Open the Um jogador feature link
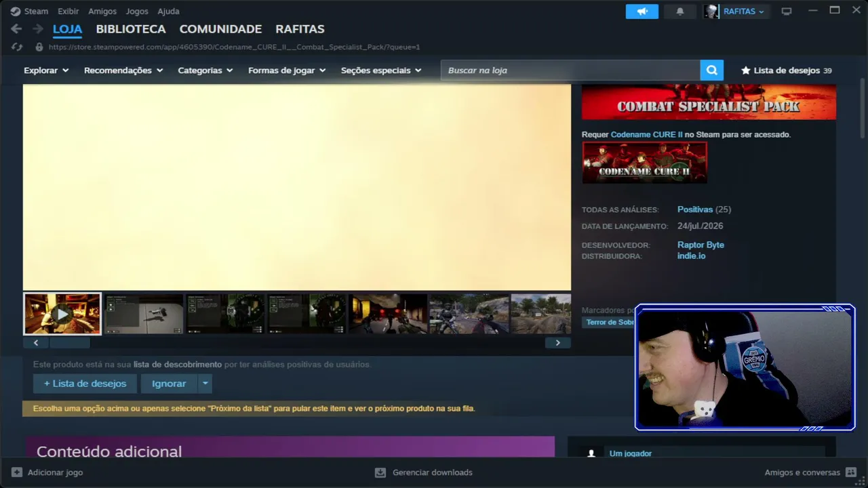The image size is (868, 488). [631, 453]
